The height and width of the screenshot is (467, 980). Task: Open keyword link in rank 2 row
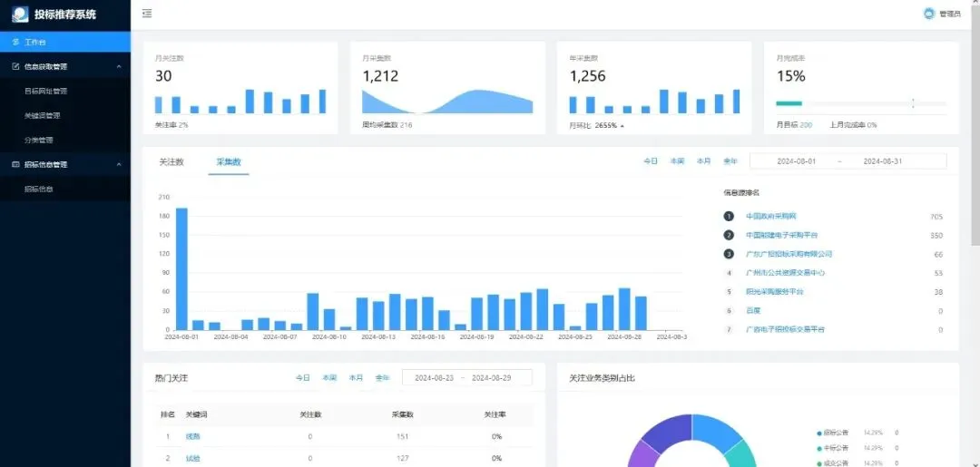click(x=192, y=458)
